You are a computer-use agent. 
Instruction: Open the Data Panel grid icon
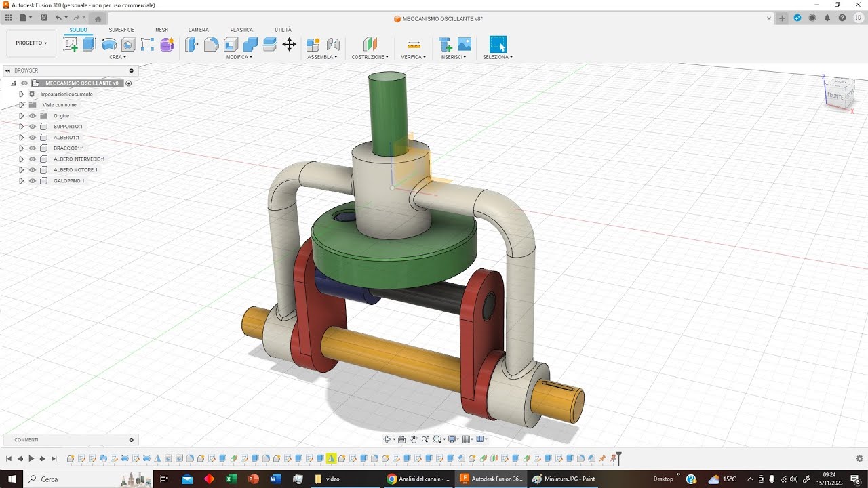[9, 18]
